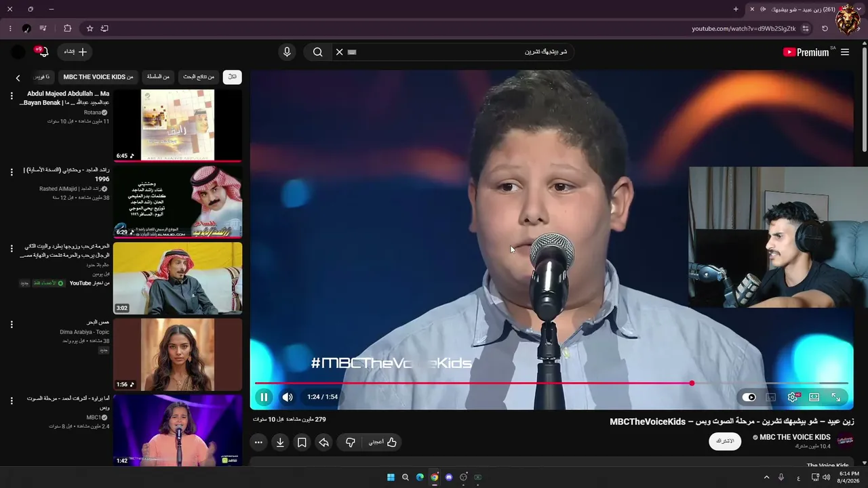Open YouTube notifications bell
Image resolution: width=868 pixels, height=488 pixels.
(43, 52)
